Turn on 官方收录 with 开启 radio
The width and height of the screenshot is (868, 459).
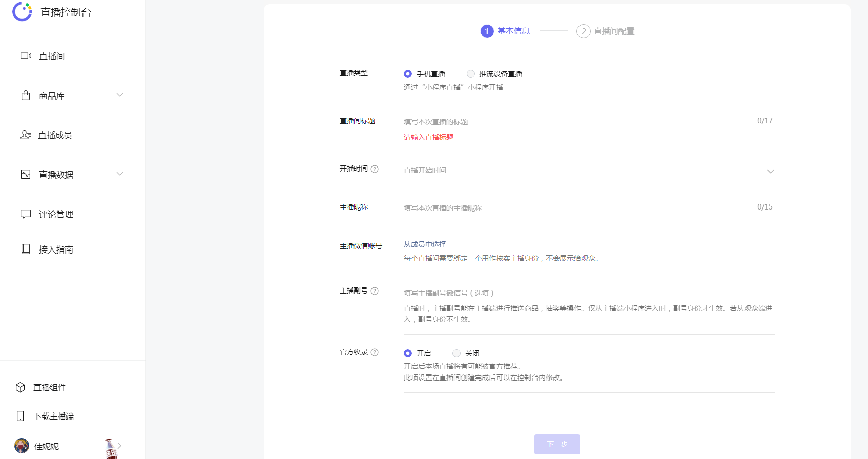tap(408, 353)
